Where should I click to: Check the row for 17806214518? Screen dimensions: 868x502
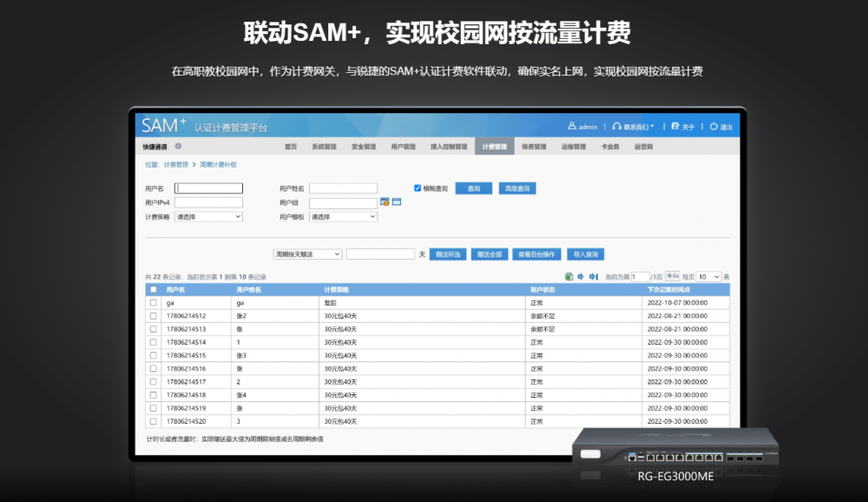click(x=154, y=395)
